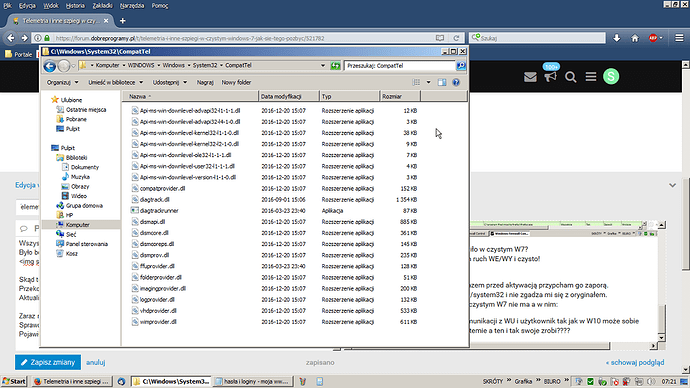Open the view options dropdown arrow
Screen dimensions: 690x388
coord(428,82)
